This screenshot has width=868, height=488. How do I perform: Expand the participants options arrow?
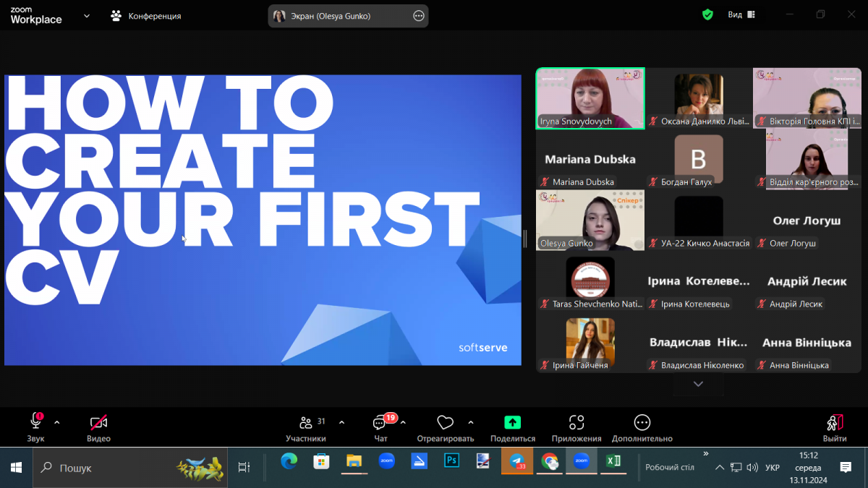click(x=341, y=422)
